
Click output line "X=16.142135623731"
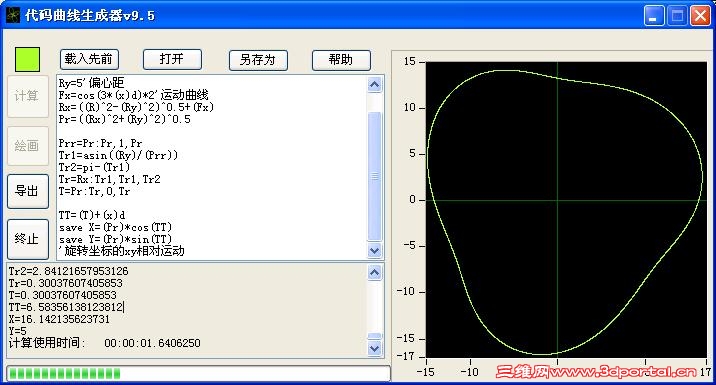pyautogui.click(x=59, y=319)
